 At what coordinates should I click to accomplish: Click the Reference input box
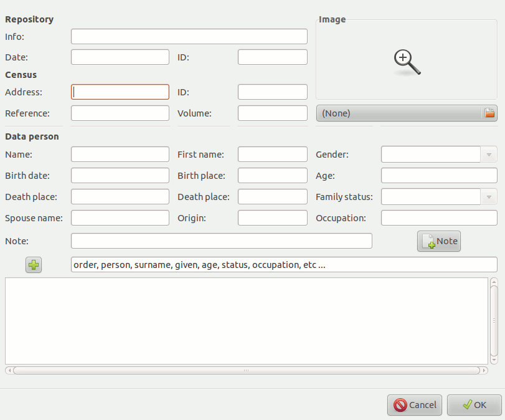click(x=120, y=113)
